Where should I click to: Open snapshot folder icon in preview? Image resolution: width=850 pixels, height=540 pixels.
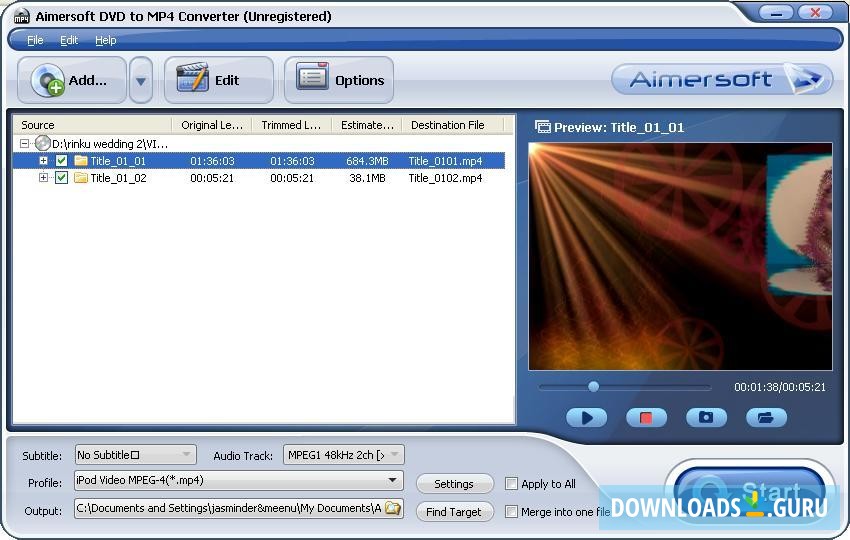(766, 417)
